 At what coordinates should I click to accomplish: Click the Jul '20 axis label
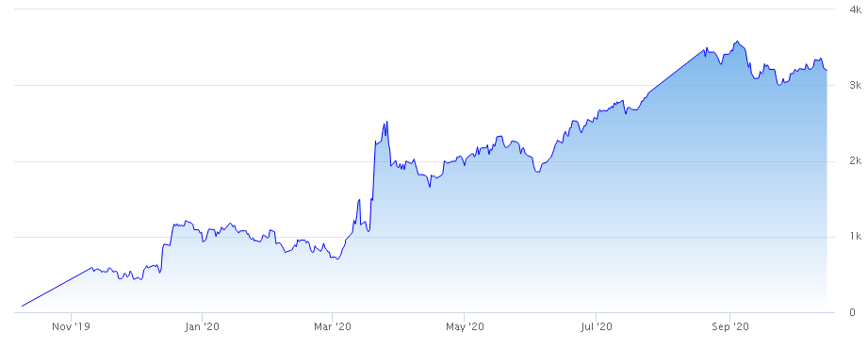(x=597, y=326)
